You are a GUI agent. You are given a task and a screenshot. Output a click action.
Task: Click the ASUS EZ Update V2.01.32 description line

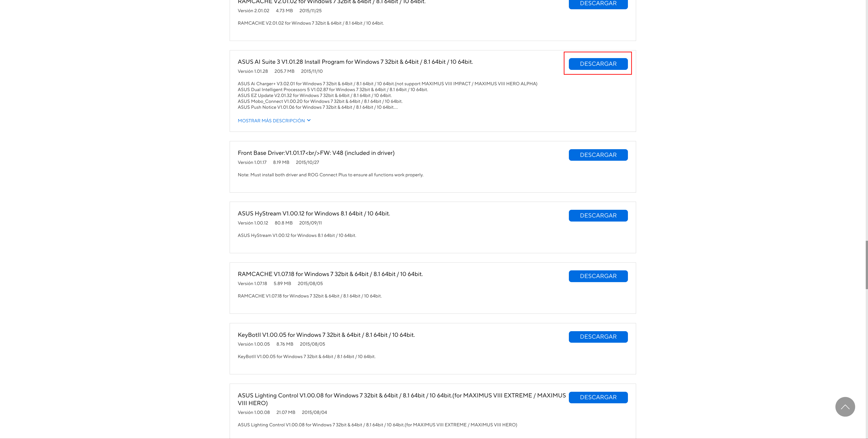[x=314, y=96]
